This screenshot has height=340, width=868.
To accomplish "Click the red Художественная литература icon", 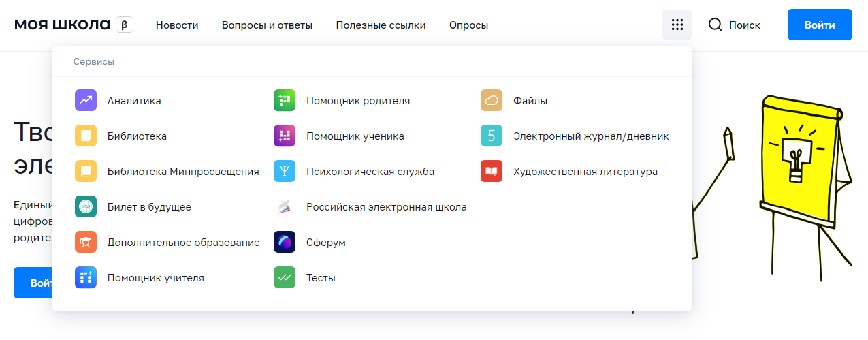I will coord(492,172).
